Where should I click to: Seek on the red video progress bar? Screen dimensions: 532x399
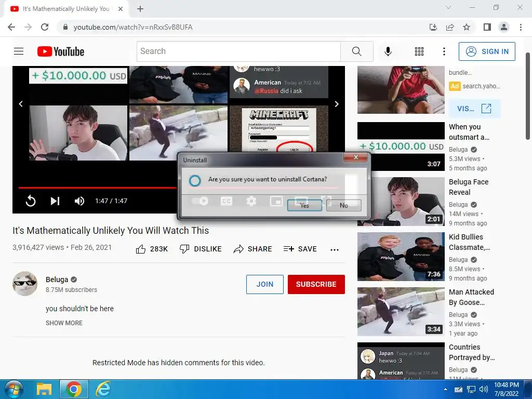pyautogui.click(x=97, y=187)
